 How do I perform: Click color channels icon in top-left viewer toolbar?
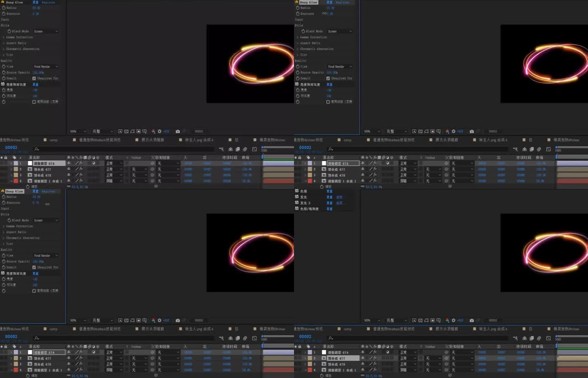(154, 131)
